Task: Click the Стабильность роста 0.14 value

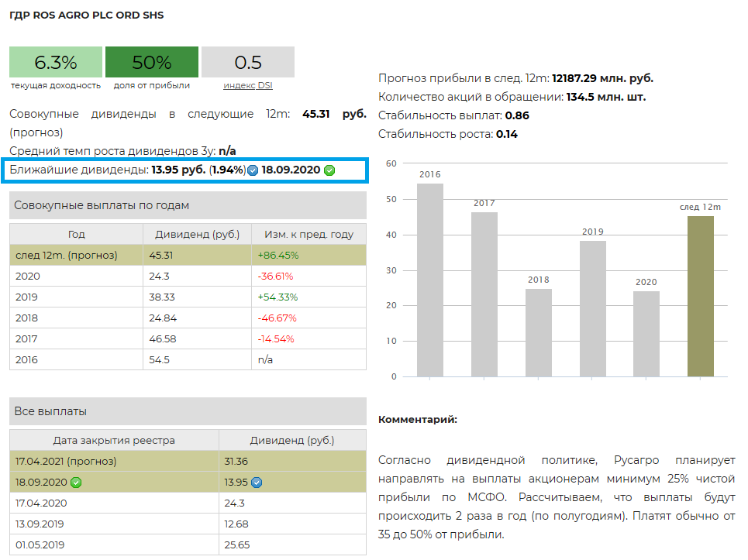Action: pyautogui.click(x=507, y=134)
